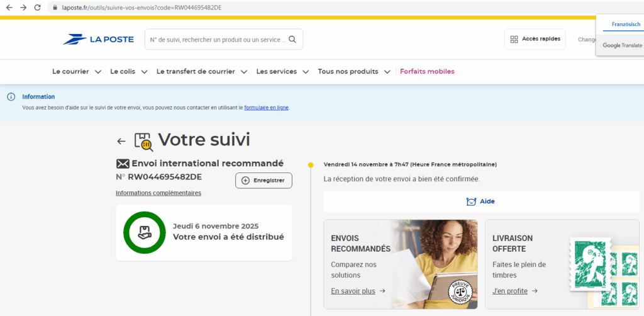Click the back arrow beside Votre suivi
The height and width of the screenshot is (316, 644).
121,142
